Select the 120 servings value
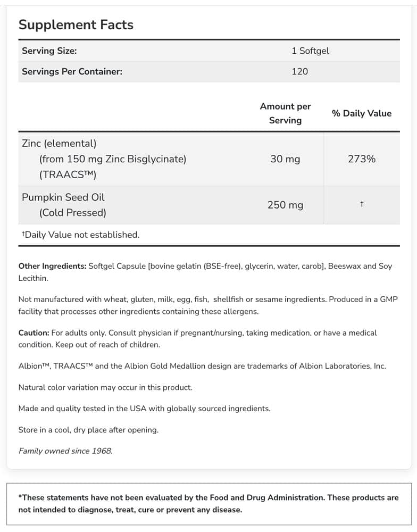This screenshot has width=417, height=532. coord(299,71)
